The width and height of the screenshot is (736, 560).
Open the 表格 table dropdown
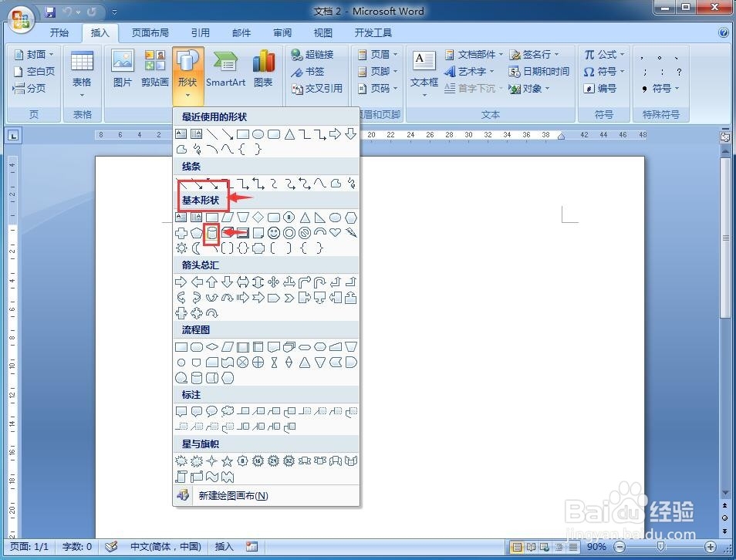coord(82,74)
